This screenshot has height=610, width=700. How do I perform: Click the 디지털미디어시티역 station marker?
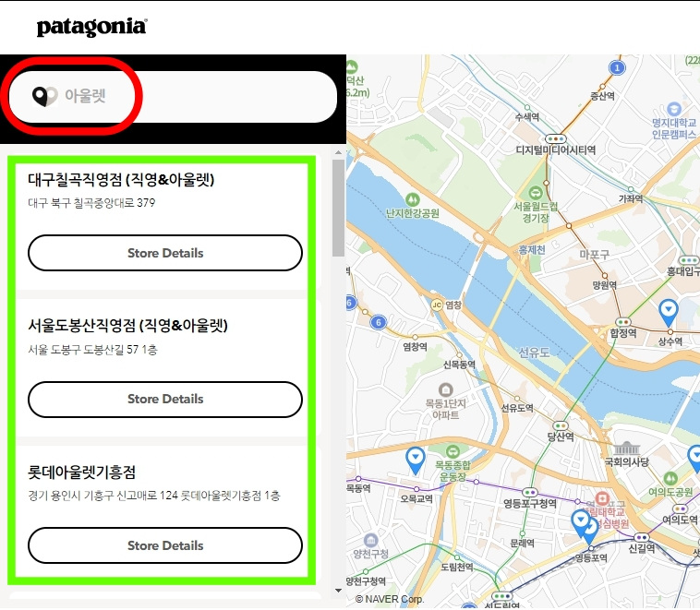[x=556, y=139]
